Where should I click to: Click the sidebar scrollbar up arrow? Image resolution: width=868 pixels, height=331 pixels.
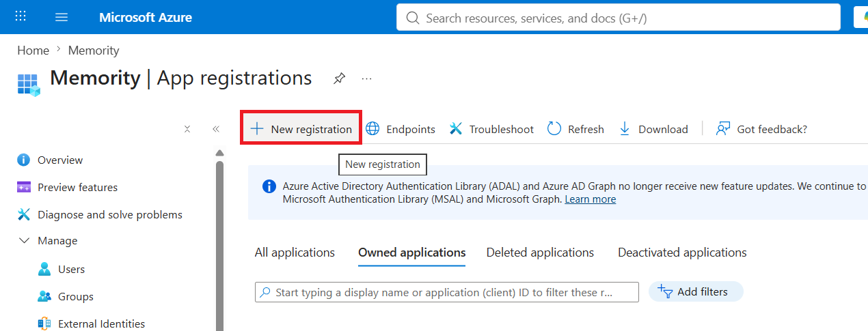(219, 153)
